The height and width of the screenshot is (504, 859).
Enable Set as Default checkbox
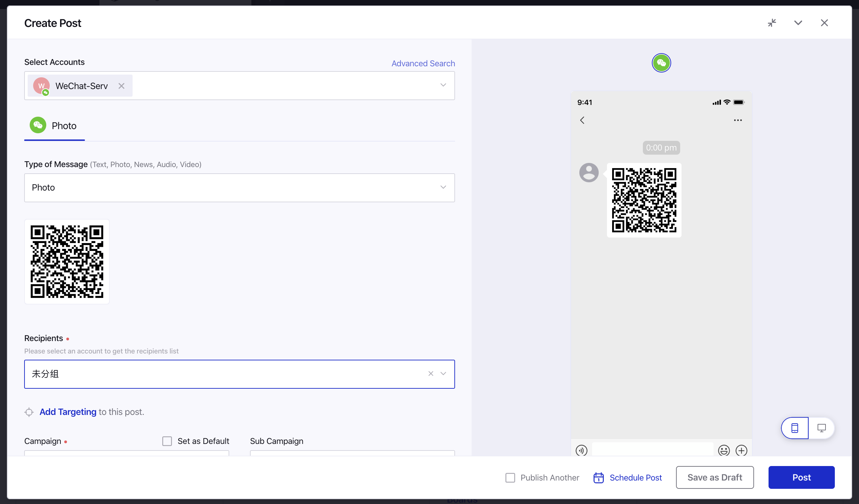(x=167, y=441)
